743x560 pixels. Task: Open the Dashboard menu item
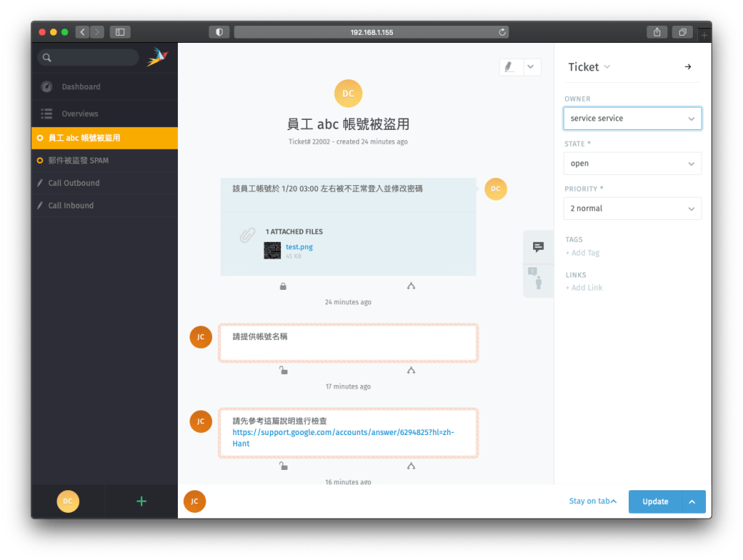(81, 86)
